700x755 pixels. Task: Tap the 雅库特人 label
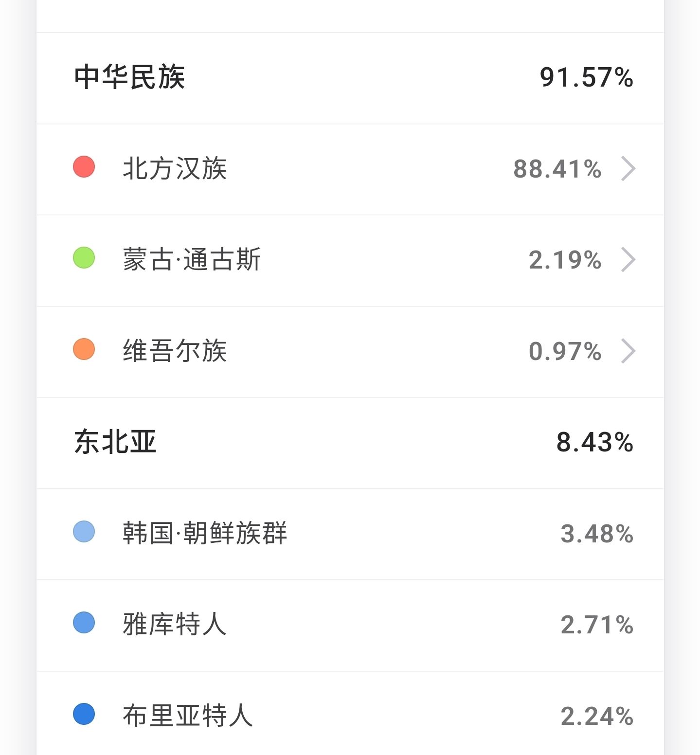click(x=175, y=625)
